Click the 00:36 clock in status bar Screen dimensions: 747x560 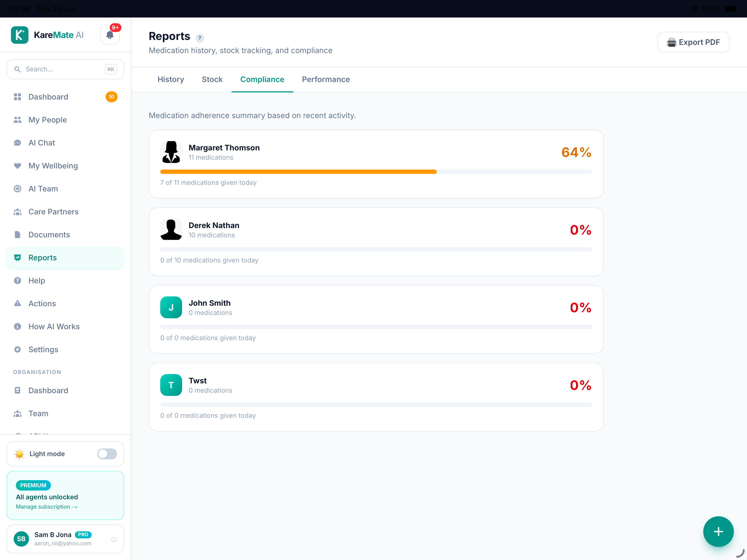20,9
